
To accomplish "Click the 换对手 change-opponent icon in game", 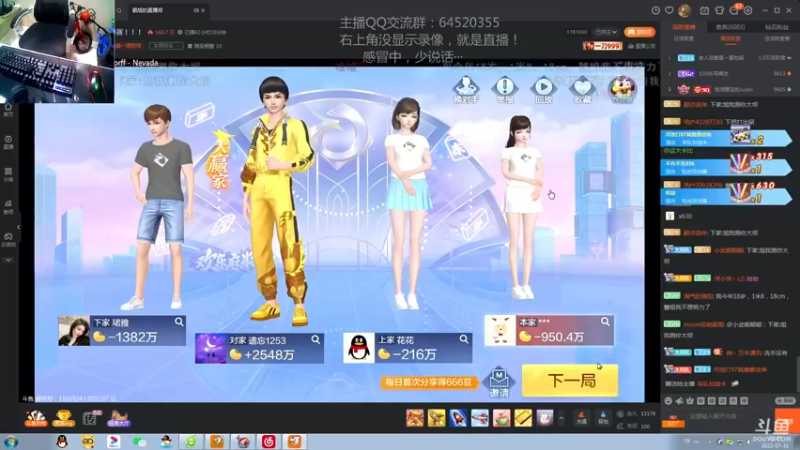I will (465, 90).
